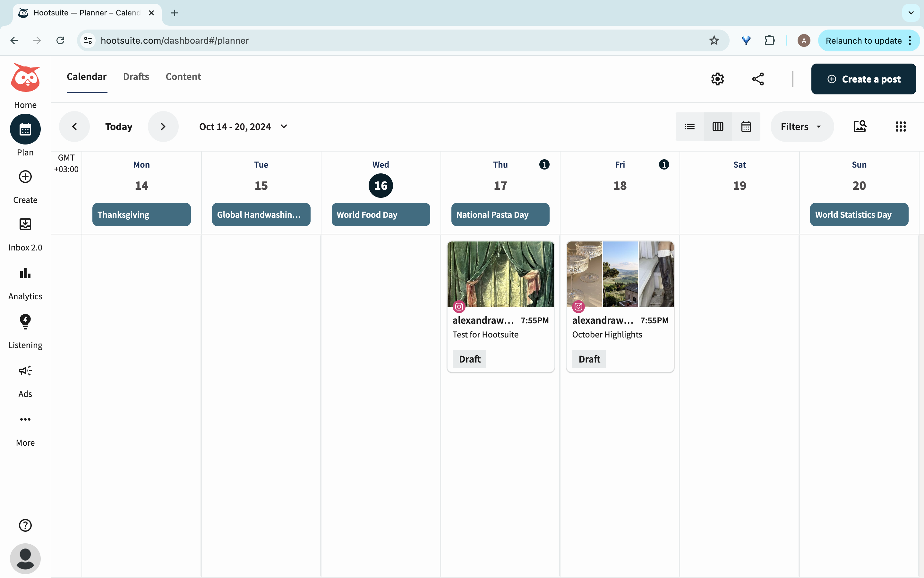The width and height of the screenshot is (924, 578).
Task: Open the Plan calendar icon in sidebar
Action: click(x=25, y=129)
